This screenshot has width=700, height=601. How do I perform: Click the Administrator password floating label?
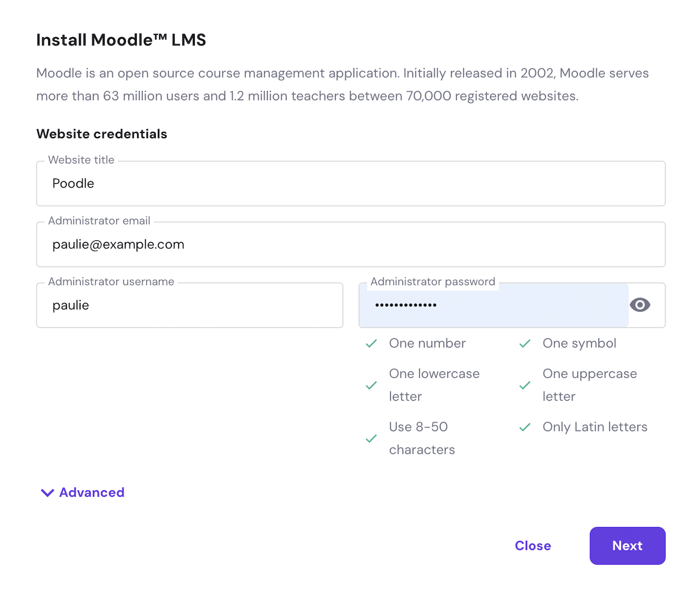(432, 282)
